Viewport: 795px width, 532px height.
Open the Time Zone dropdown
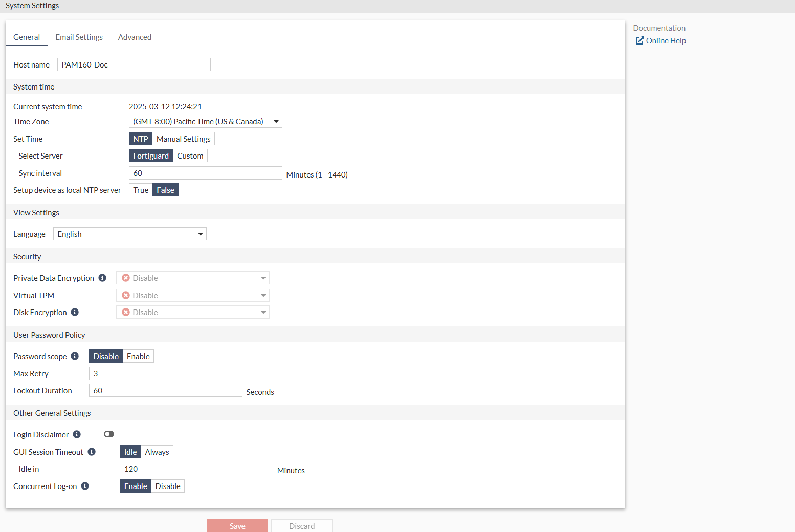pyautogui.click(x=206, y=121)
